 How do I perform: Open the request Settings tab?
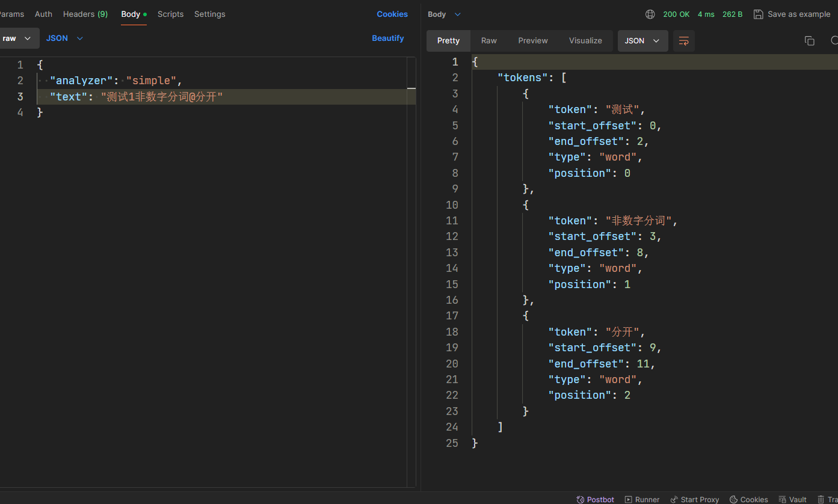pyautogui.click(x=209, y=14)
